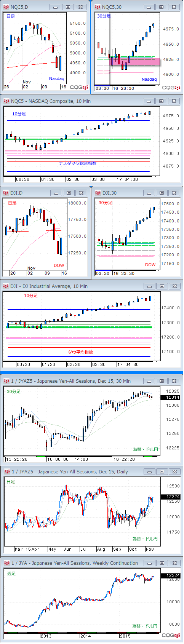Click the JYA Weekly Continuation window icon

tap(7, 563)
